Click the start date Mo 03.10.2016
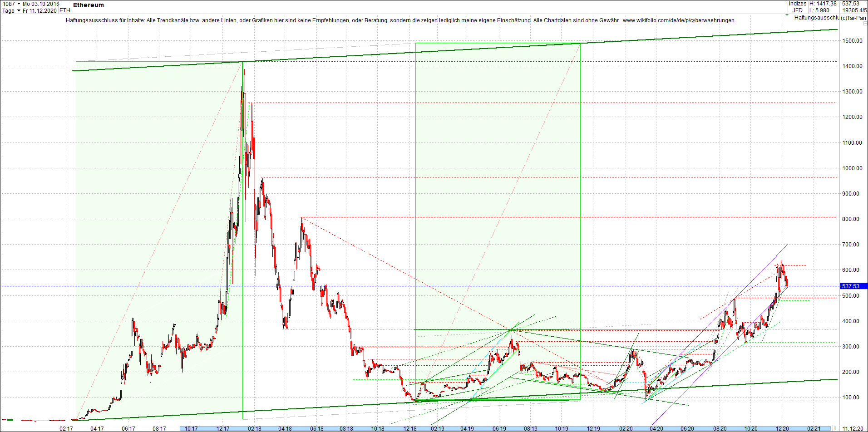The width and height of the screenshot is (868, 432). click(x=41, y=4)
